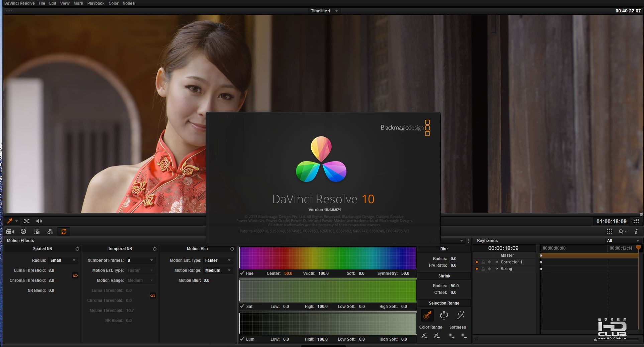Screen dimensions: 644x347
Task: Toggle the Sat qualifier checkbox
Action: [x=242, y=306]
